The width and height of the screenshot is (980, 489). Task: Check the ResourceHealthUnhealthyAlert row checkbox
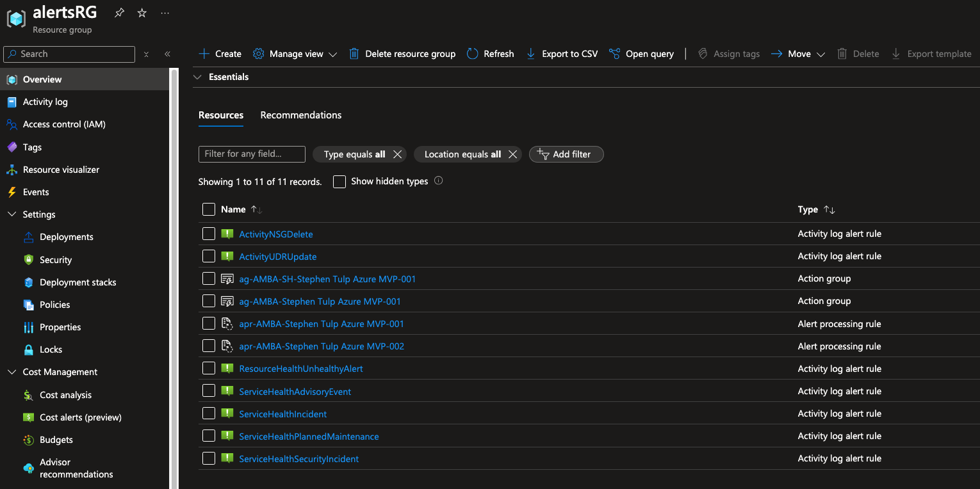click(x=209, y=368)
